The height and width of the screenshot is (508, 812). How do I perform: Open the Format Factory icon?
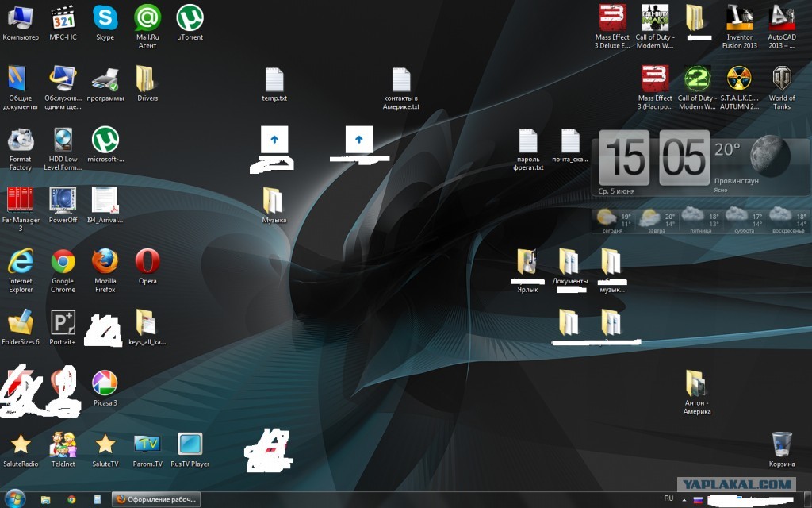click(21, 141)
